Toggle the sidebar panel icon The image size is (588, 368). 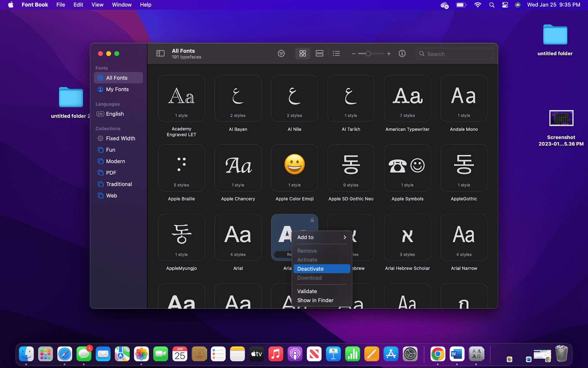click(x=161, y=54)
